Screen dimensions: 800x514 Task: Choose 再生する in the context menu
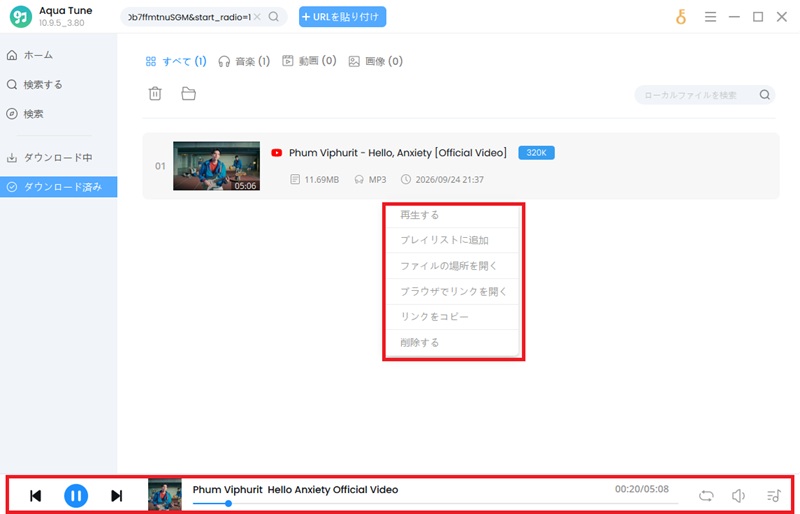pyautogui.click(x=453, y=215)
